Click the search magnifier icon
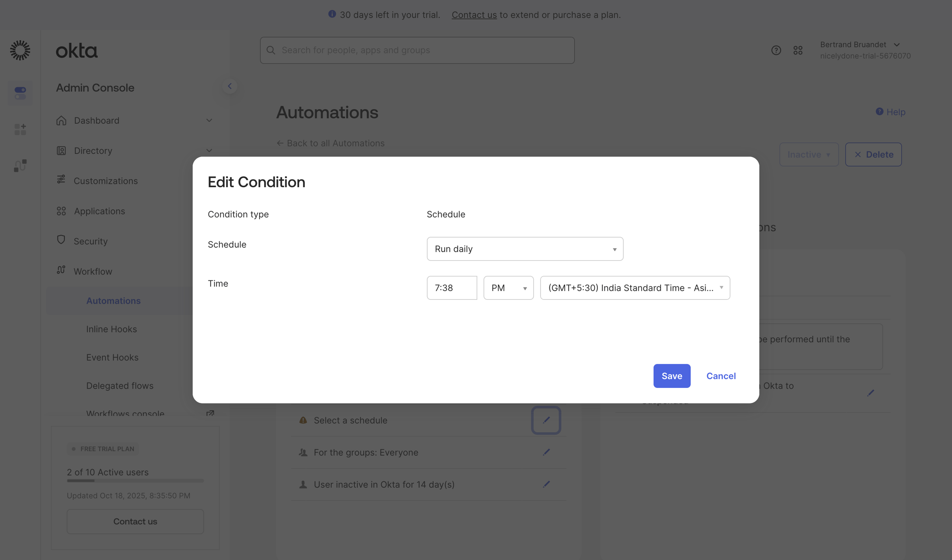The image size is (952, 560). (x=271, y=50)
